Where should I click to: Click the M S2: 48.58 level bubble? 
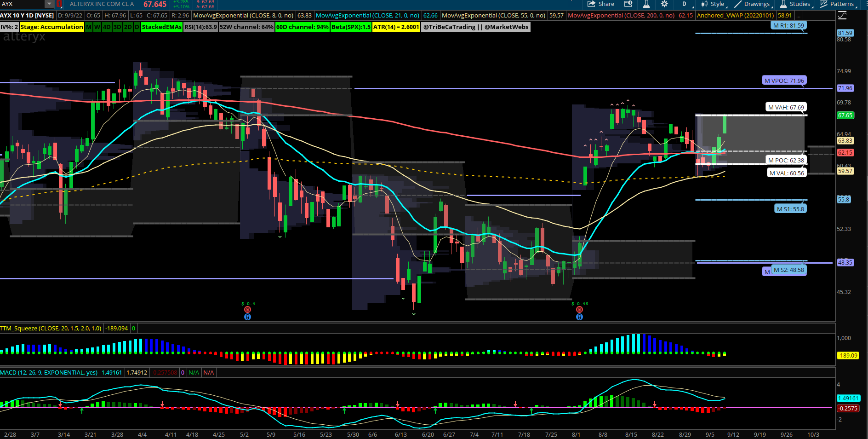[x=789, y=270]
